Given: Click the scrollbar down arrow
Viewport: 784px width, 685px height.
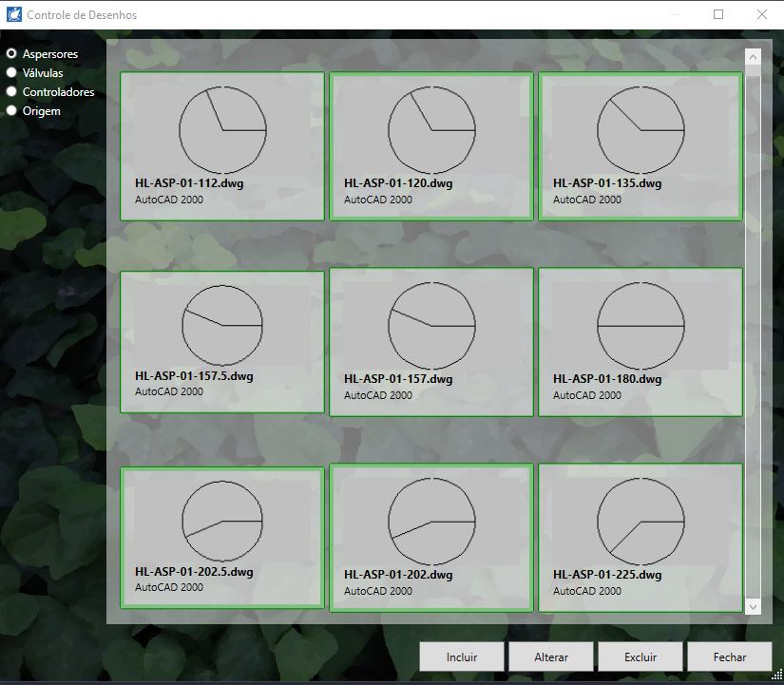Looking at the screenshot, I should tap(754, 606).
